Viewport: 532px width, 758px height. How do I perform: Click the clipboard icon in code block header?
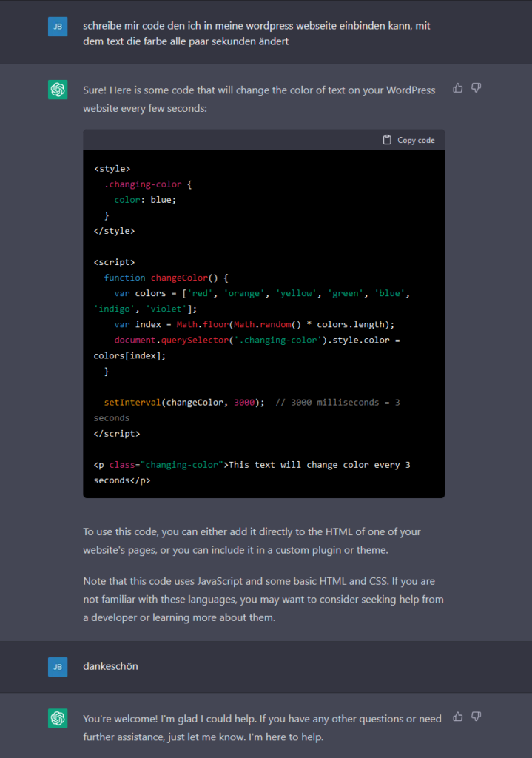(387, 140)
